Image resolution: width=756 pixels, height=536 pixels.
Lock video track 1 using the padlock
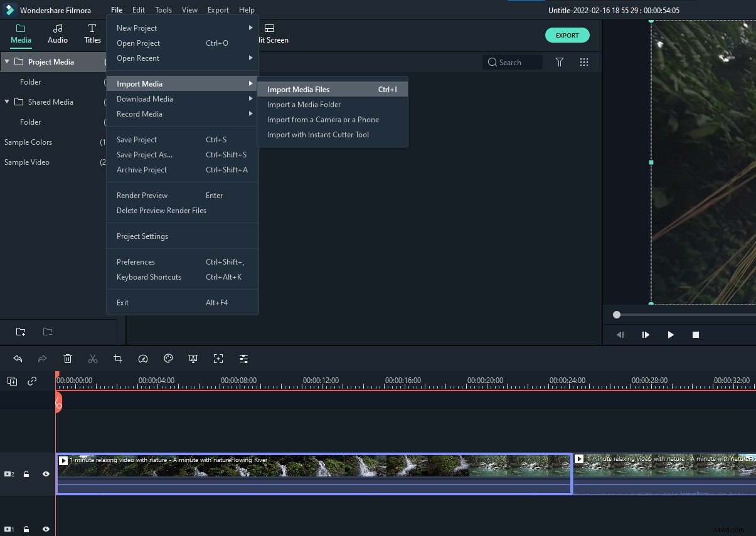click(26, 528)
